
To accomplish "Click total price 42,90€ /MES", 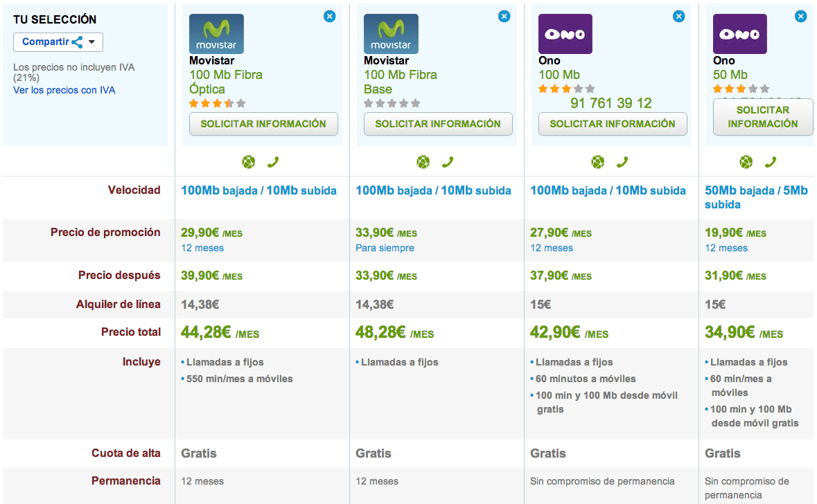I will pos(569,332).
